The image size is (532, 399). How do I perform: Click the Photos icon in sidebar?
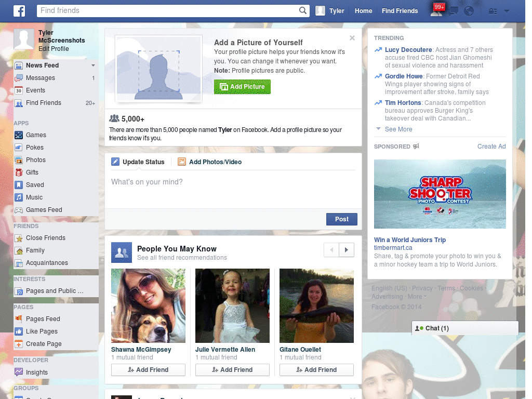click(19, 160)
